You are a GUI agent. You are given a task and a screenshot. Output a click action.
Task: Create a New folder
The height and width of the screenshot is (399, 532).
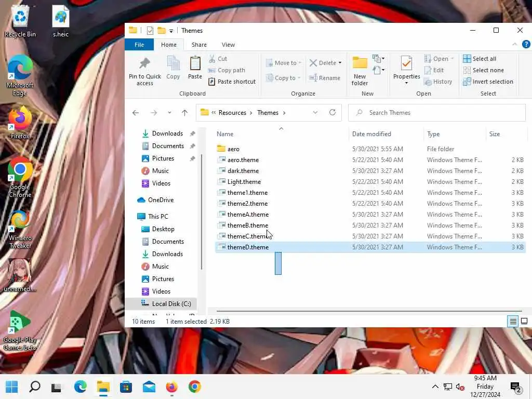(x=360, y=71)
